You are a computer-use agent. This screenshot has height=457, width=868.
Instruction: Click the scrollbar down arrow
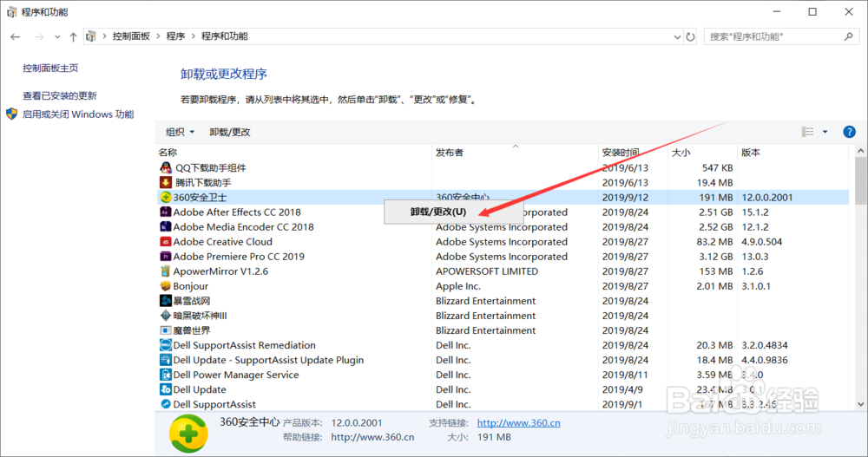pos(861,404)
